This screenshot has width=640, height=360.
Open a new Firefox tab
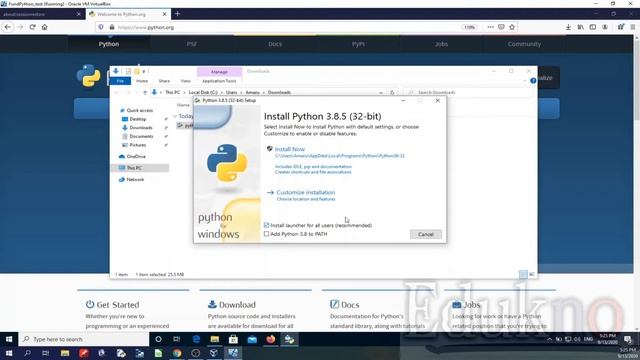point(177,14)
